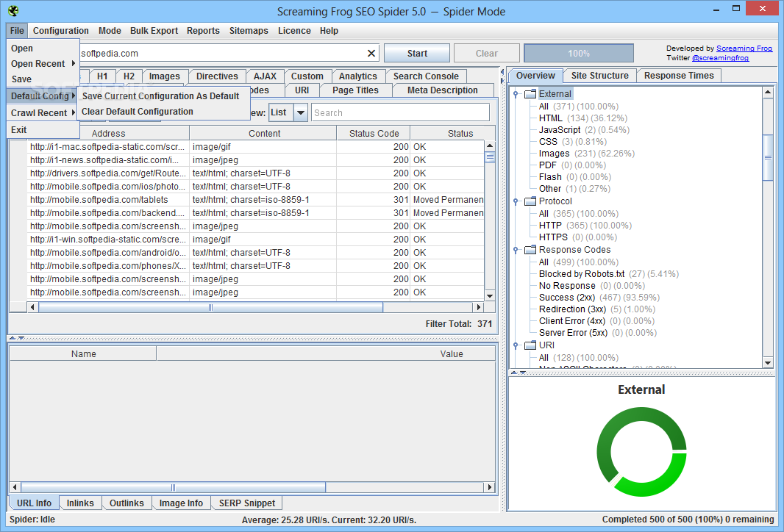Click the overview tree vertical scrollbar thumb
Image resolution: width=784 pixels, height=532 pixels.
[x=768, y=157]
